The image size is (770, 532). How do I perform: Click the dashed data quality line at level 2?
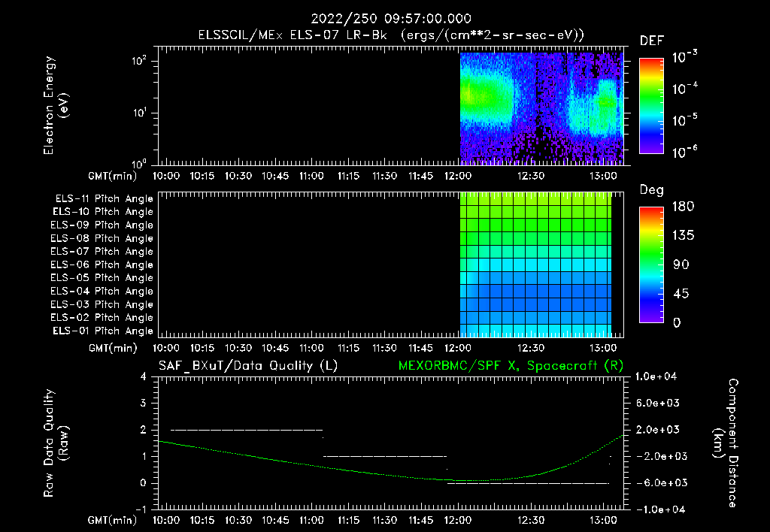pos(247,430)
